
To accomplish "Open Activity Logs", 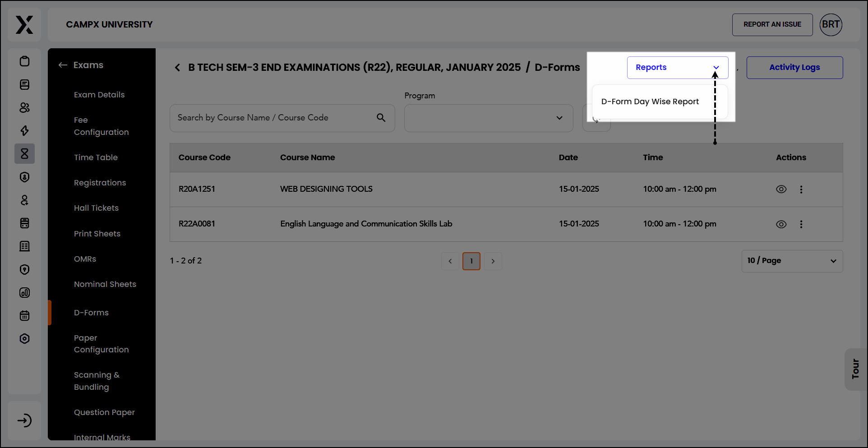I will pos(795,68).
